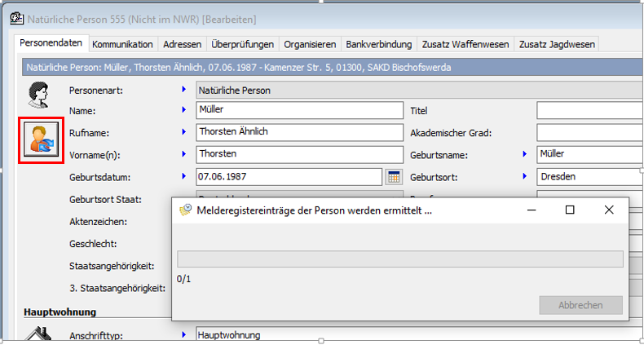Viewport: 644px width, 345px height.
Task: Select the Überprüfungen tab
Action: [x=243, y=44]
